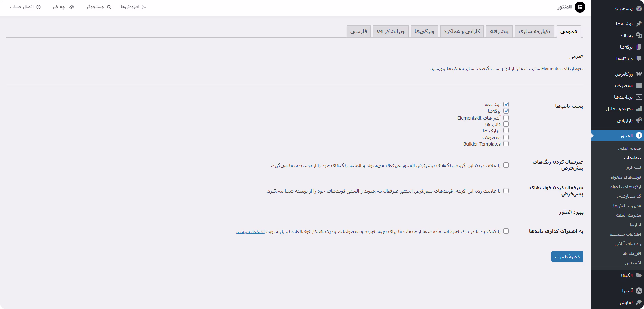
Task: Switch to the عمومی tab
Action: pos(569,32)
